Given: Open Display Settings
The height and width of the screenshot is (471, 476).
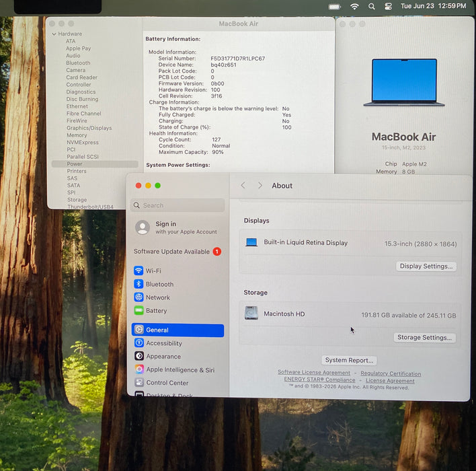Looking at the screenshot, I should click(x=426, y=266).
